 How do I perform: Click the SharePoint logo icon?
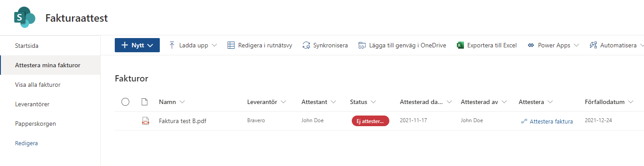pos(25,18)
